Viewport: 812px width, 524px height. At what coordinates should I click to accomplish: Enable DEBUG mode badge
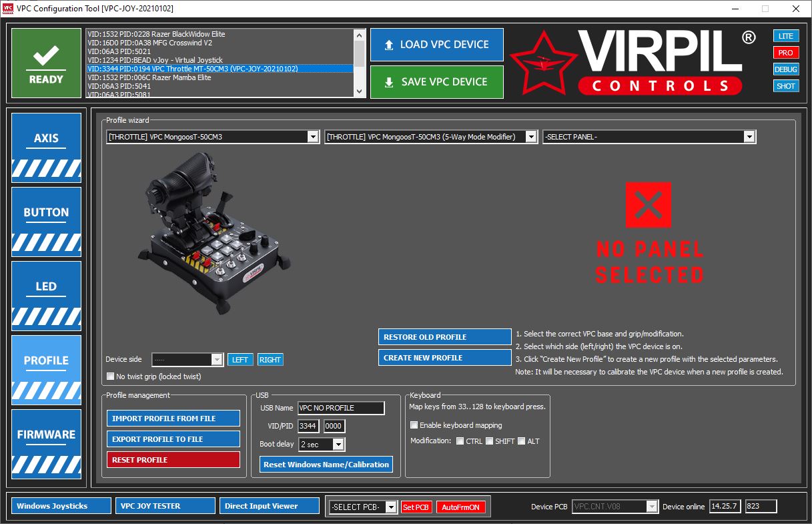click(786, 69)
